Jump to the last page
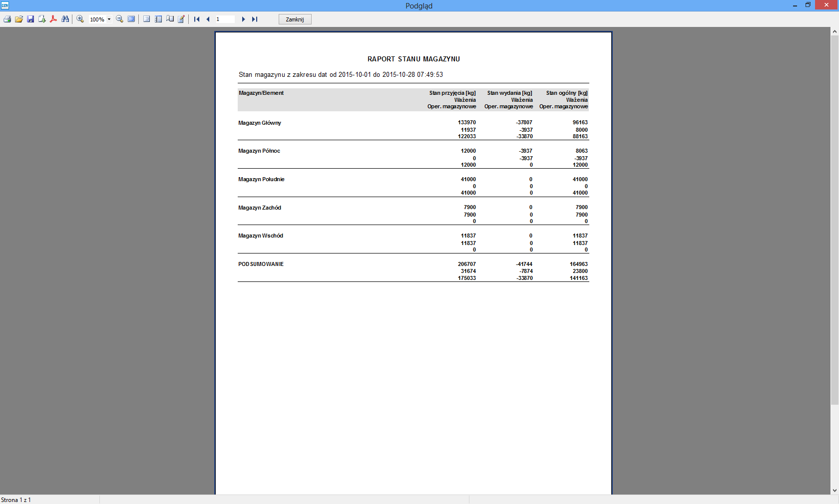 pos(255,19)
